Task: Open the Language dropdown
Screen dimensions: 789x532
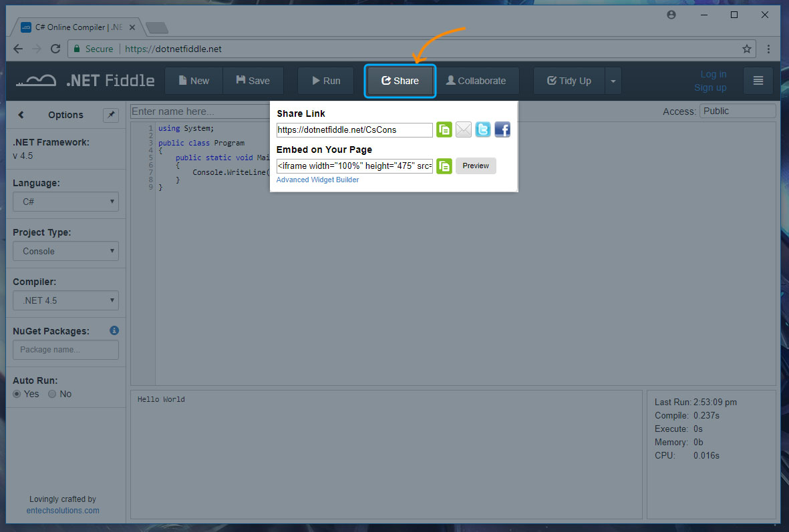Action: (66, 202)
